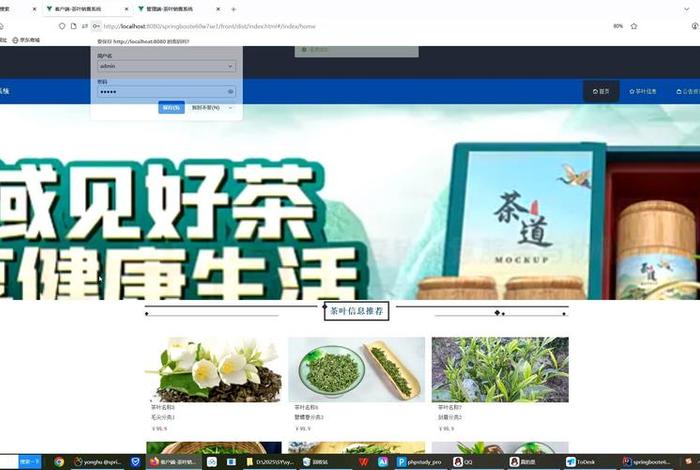Click the permissions icon beside the page icon

[85, 26]
